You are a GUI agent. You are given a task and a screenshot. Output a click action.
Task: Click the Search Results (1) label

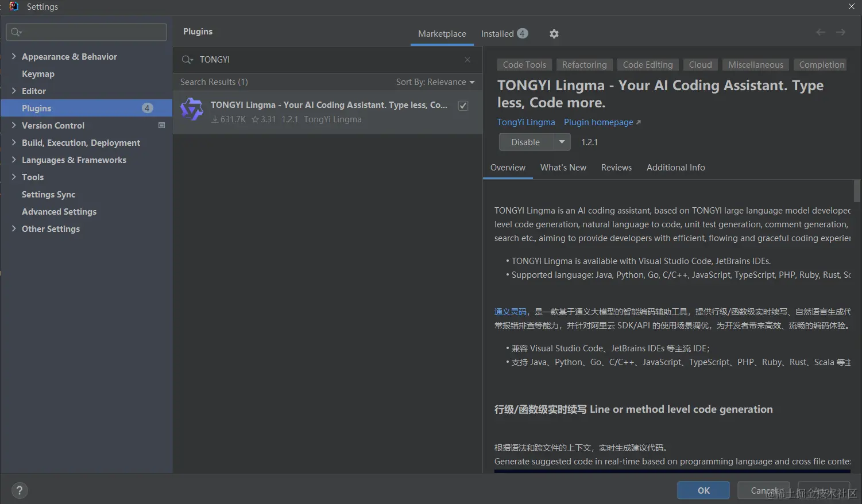coord(214,82)
